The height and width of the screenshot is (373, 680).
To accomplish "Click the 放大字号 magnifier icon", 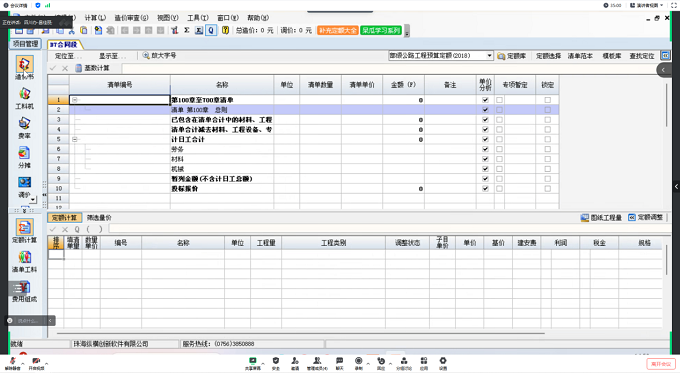I will click(x=146, y=56).
